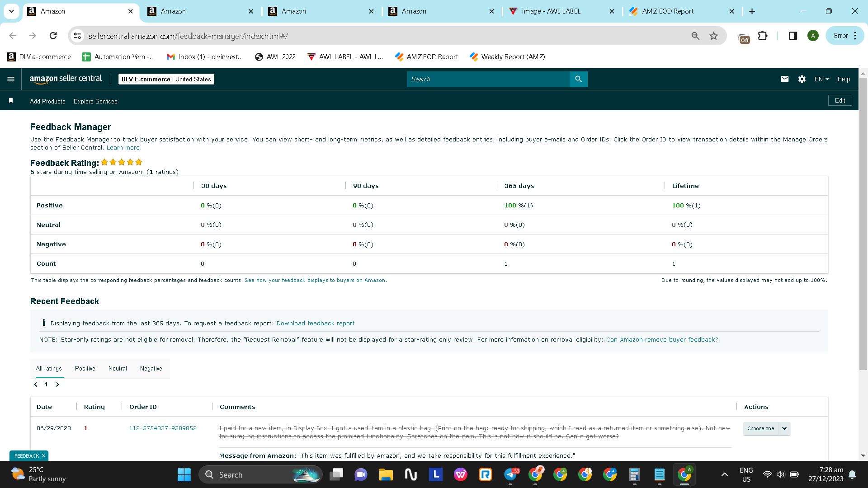Click the clock showing 7:28 am
This screenshot has width=868, height=488.
click(826, 474)
